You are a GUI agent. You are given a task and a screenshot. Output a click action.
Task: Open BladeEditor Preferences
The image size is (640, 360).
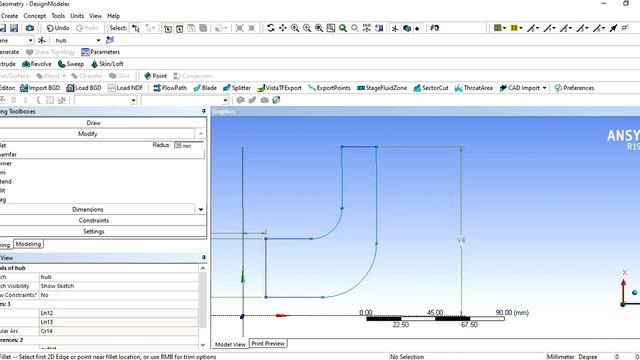click(x=574, y=88)
